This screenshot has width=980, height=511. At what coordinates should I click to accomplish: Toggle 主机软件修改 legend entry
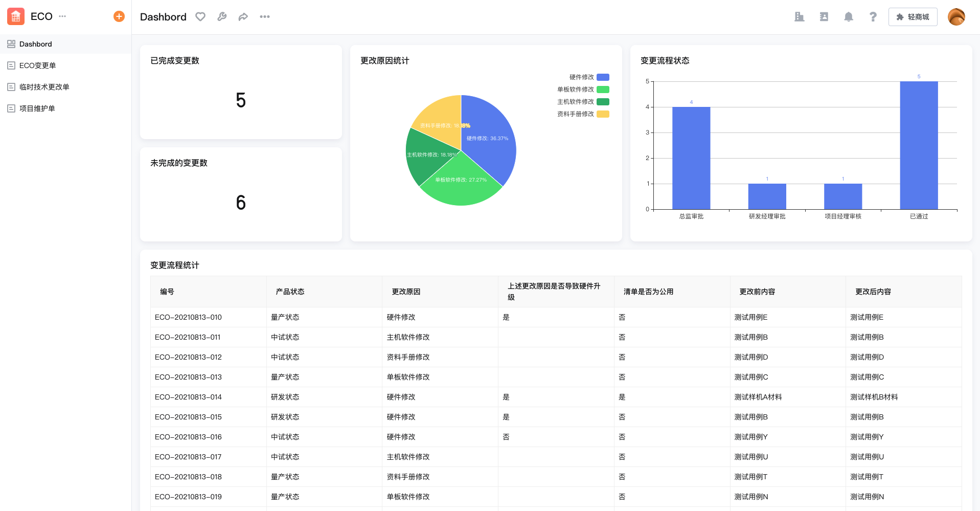(583, 102)
